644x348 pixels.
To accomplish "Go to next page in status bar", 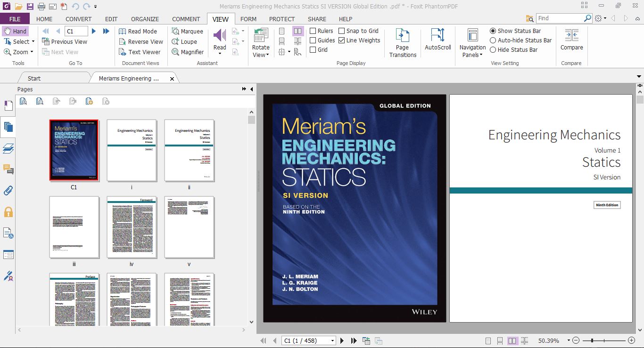I will point(342,340).
